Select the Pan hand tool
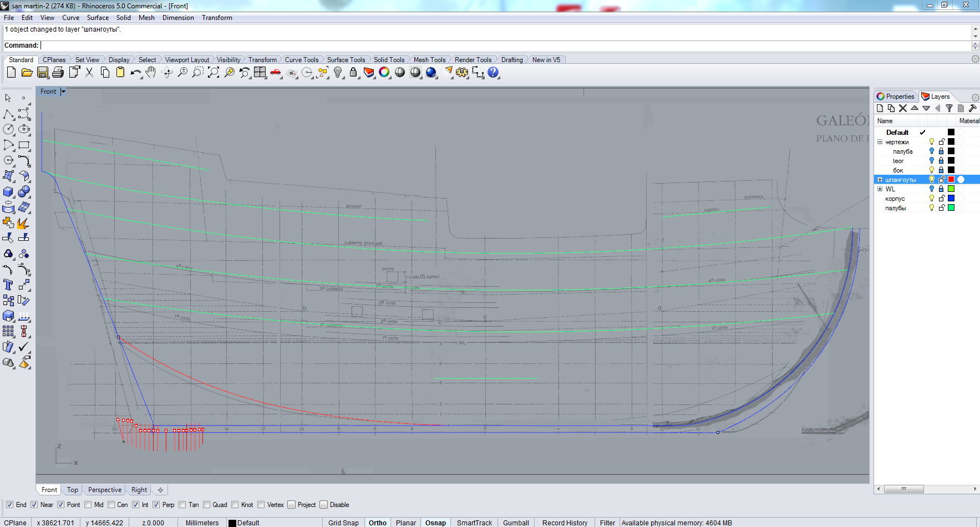 pyautogui.click(x=151, y=72)
